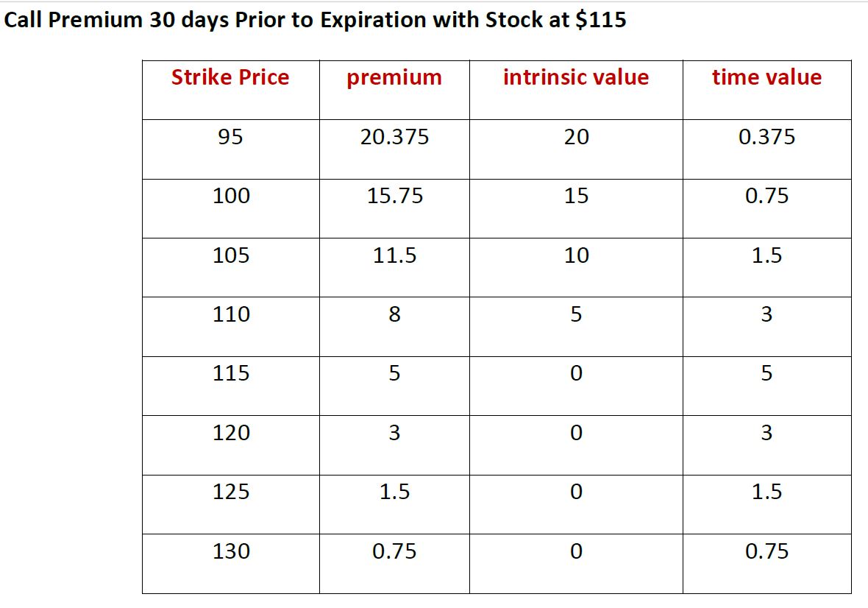Select the 120 strike price cell

tap(231, 433)
